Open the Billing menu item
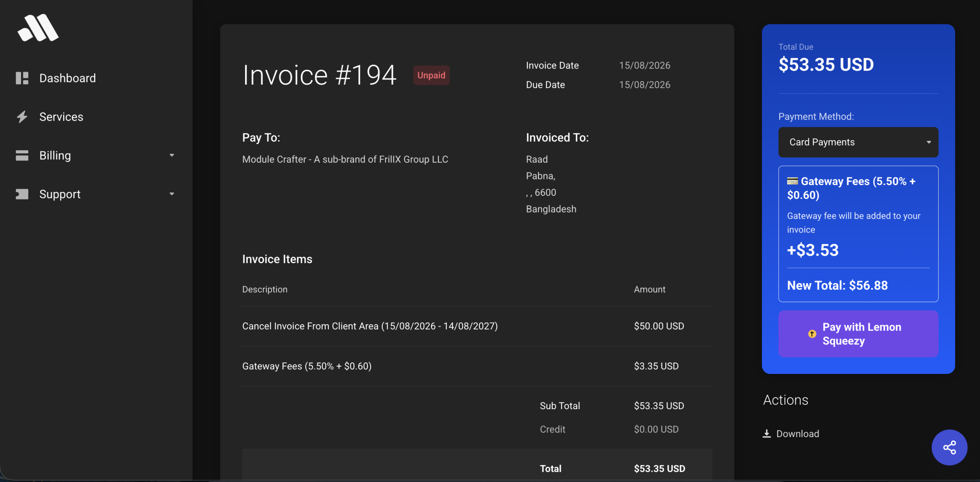 pos(55,156)
